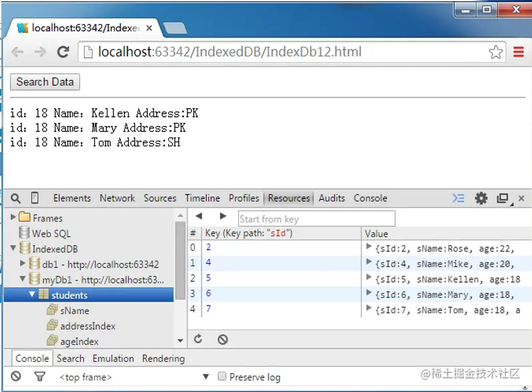Screen dimensions: 532x392
Task: Click the Web SQL database icon
Action: pyautogui.click(x=24, y=232)
